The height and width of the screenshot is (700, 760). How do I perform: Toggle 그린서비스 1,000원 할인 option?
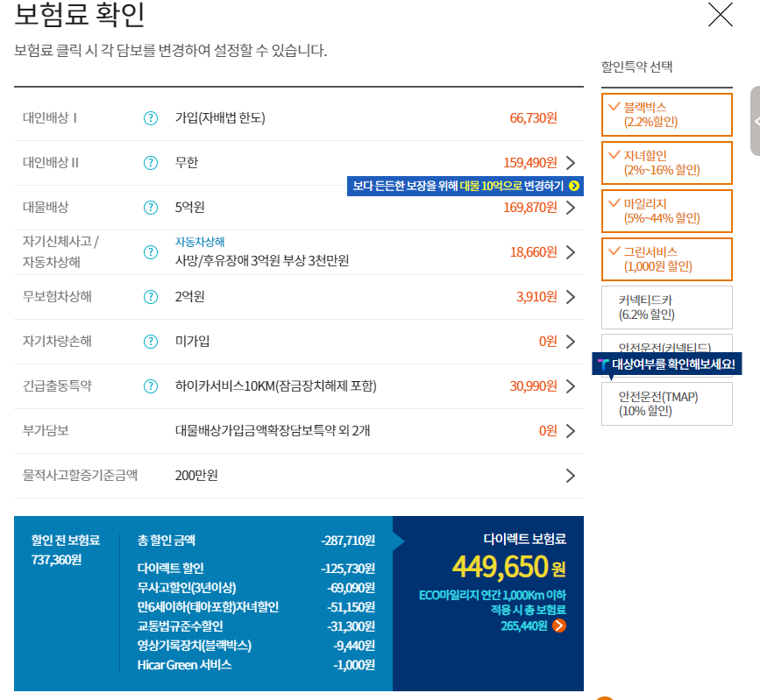666,258
